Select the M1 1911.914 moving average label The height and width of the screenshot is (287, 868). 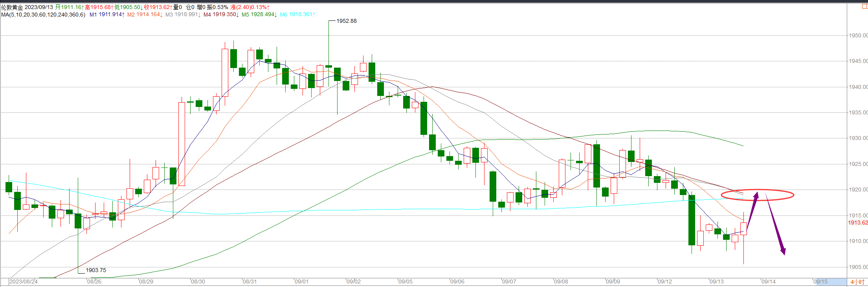[107, 15]
